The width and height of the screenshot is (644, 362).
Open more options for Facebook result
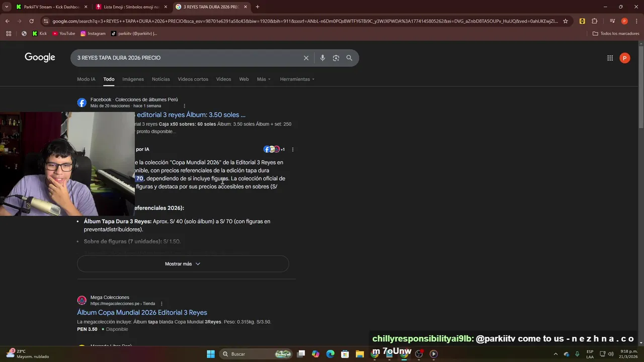coord(184,106)
